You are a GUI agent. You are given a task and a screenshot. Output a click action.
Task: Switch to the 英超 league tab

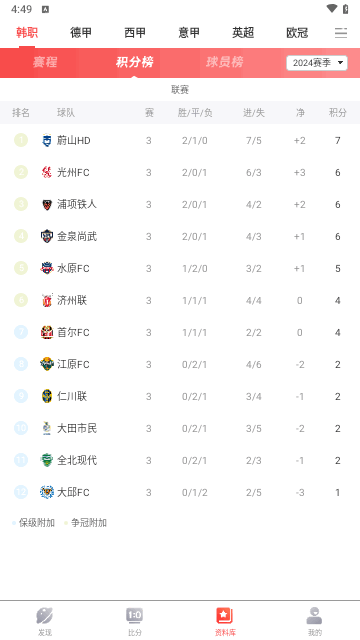pos(243,33)
